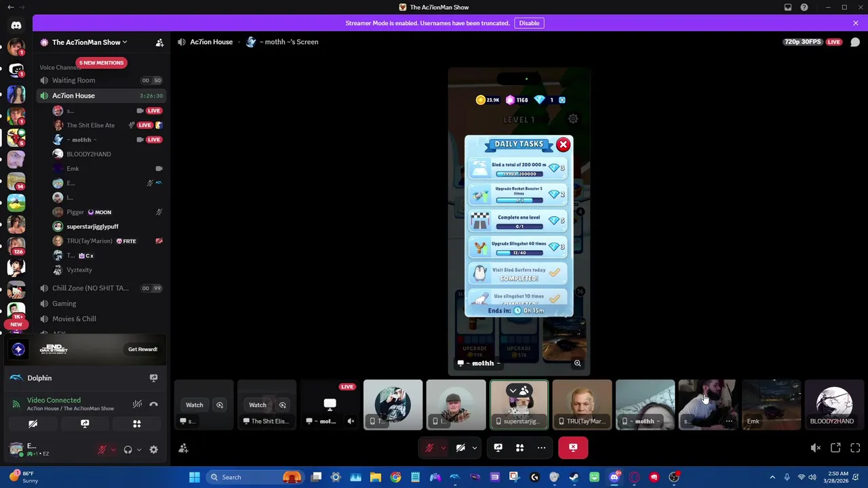Preview The Shit Elise stream with magnifier icon
Screen dimensions: 868x488
(283, 405)
